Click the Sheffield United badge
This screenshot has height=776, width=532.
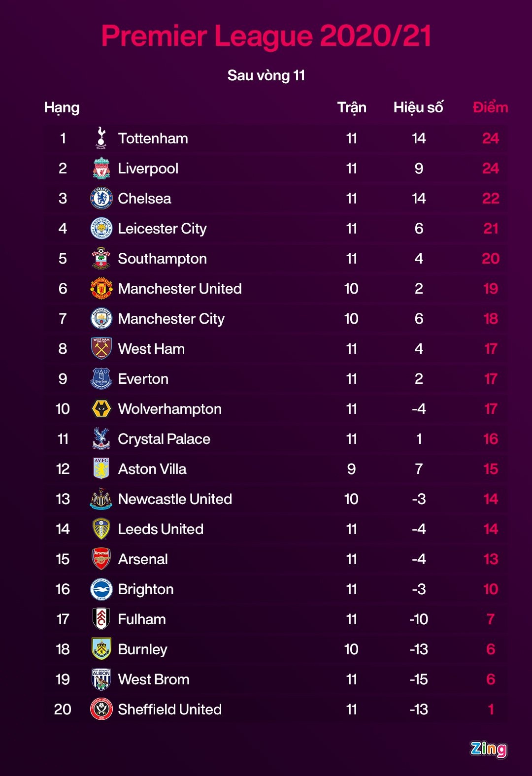pyautogui.click(x=101, y=709)
